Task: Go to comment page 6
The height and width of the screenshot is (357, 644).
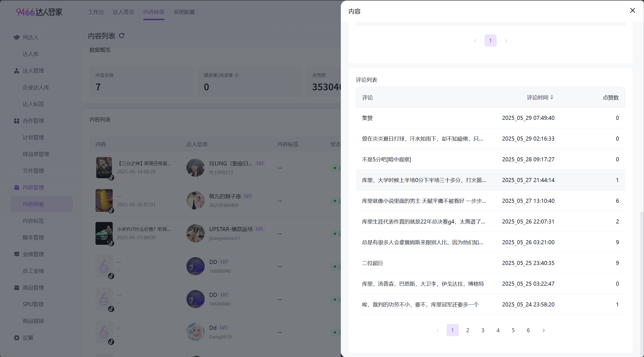Action: click(528, 330)
